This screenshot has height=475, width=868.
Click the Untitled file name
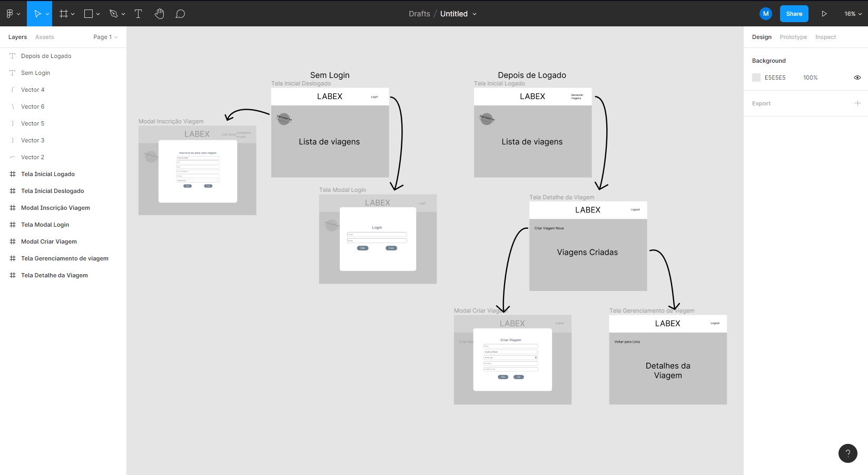[x=454, y=14]
